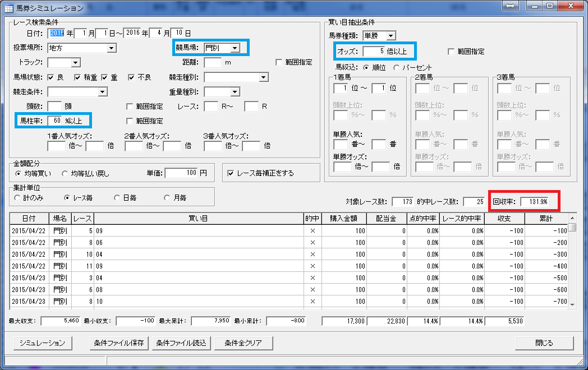This screenshot has width=588, height=370.
Task: Click the 累計 column header
Action: 546,219
